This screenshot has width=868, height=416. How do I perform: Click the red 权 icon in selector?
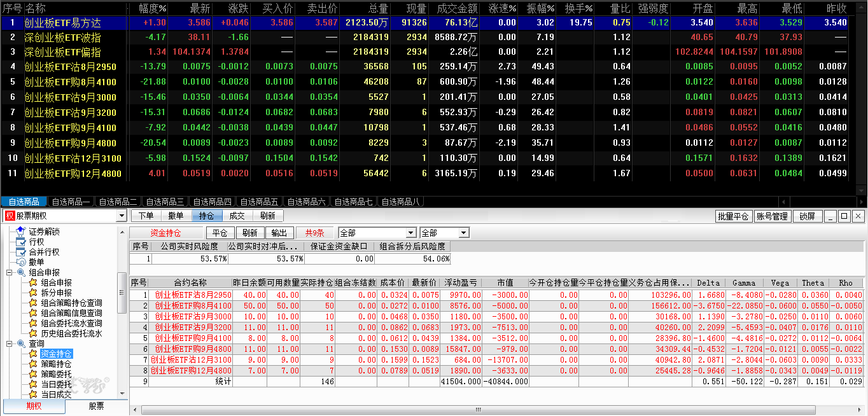click(x=10, y=216)
